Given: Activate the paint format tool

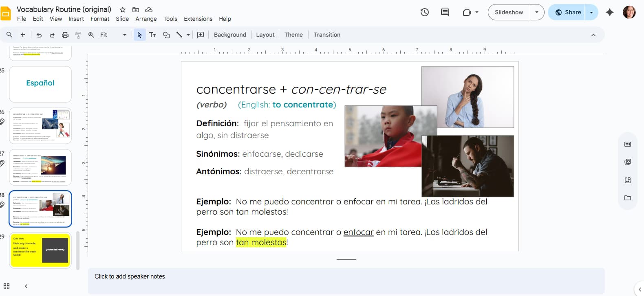Looking at the screenshot, I should click(78, 35).
